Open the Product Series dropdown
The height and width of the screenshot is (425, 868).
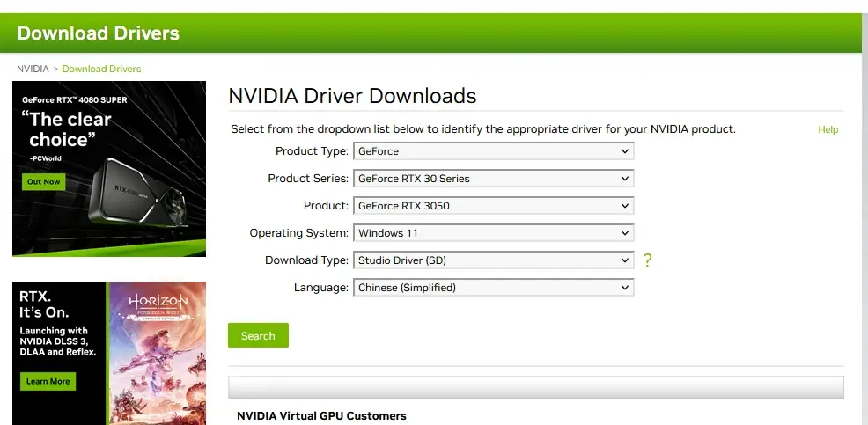pos(493,179)
